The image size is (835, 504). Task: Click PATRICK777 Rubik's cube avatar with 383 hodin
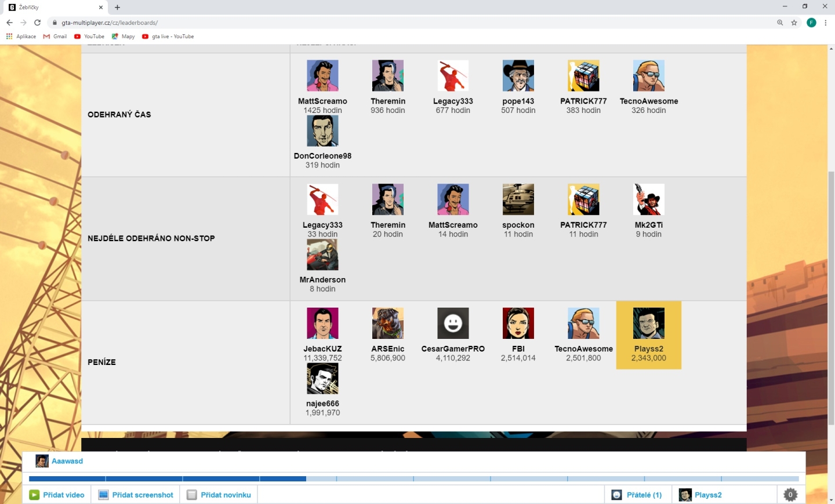coord(583,75)
